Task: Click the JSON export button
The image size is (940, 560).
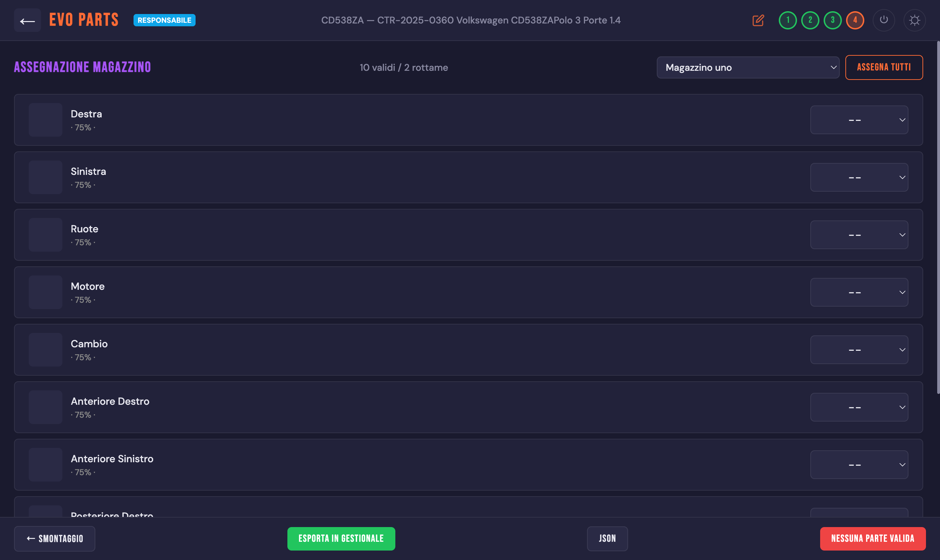Action: pos(607,539)
